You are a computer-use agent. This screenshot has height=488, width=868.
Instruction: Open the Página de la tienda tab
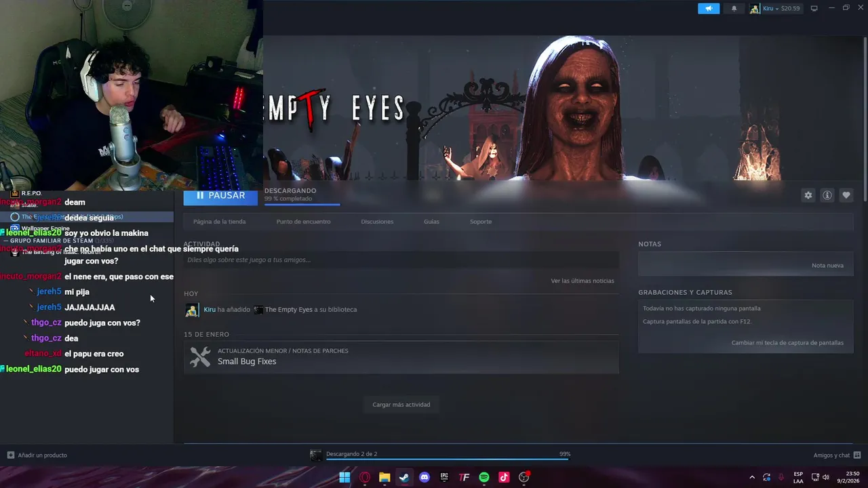click(219, 222)
